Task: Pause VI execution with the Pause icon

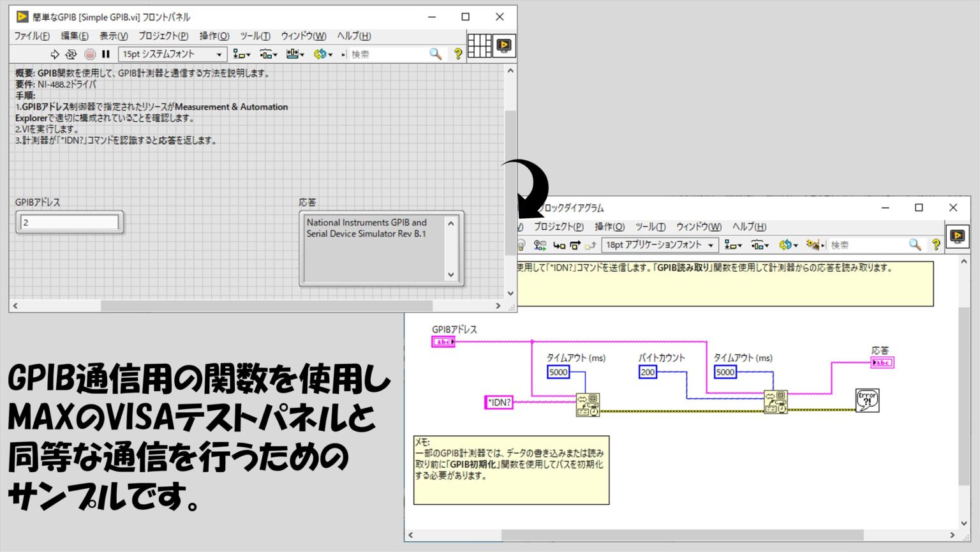Action: tap(106, 54)
